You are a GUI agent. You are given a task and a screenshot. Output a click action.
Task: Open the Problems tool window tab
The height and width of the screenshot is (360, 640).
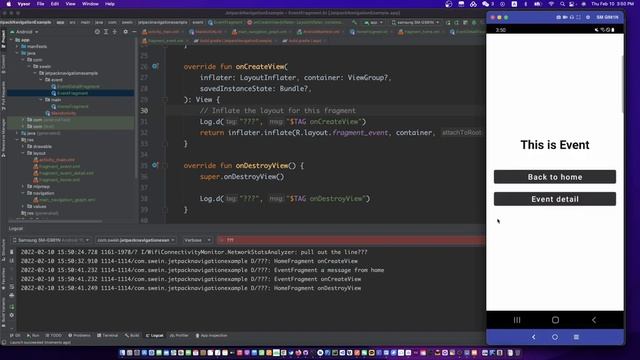click(x=79, y=336)
